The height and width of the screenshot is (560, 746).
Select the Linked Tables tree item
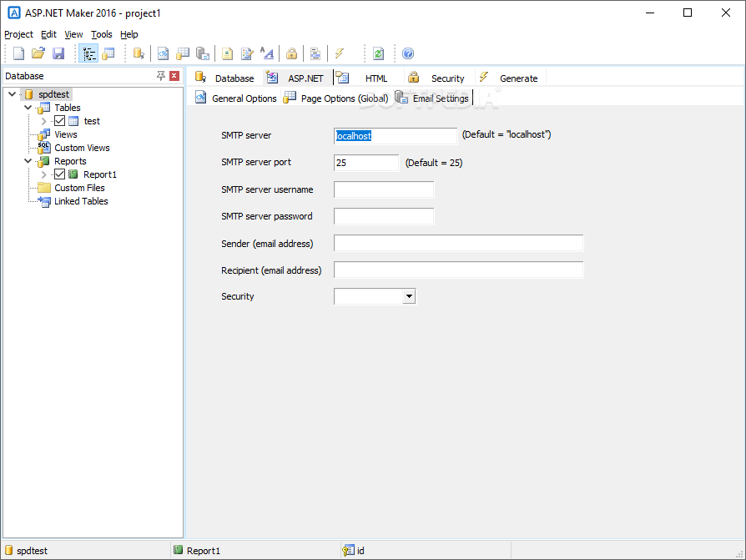point(81,201)
